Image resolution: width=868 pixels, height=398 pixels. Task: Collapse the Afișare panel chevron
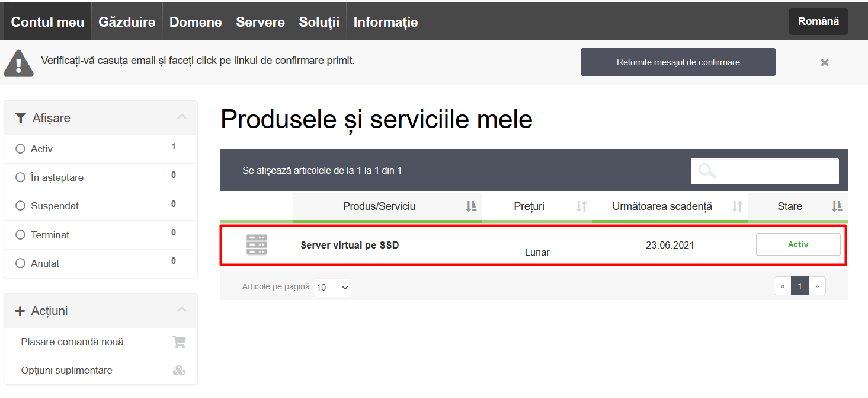(x=182, y=117)
